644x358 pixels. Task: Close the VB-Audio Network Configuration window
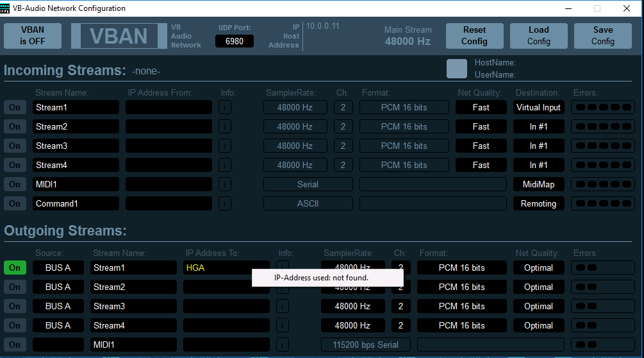pyautogui.click(x=627, y=8)
